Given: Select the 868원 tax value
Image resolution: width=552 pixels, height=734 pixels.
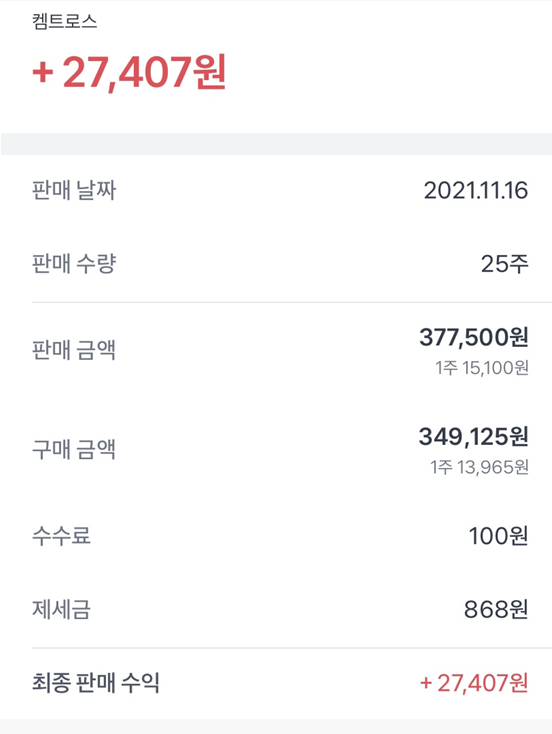Looking at the screenshot, I should [496, 609].
